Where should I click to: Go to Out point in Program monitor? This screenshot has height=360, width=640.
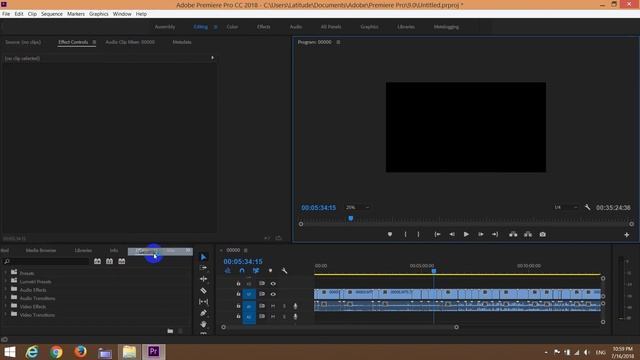[x=495, y=234]
